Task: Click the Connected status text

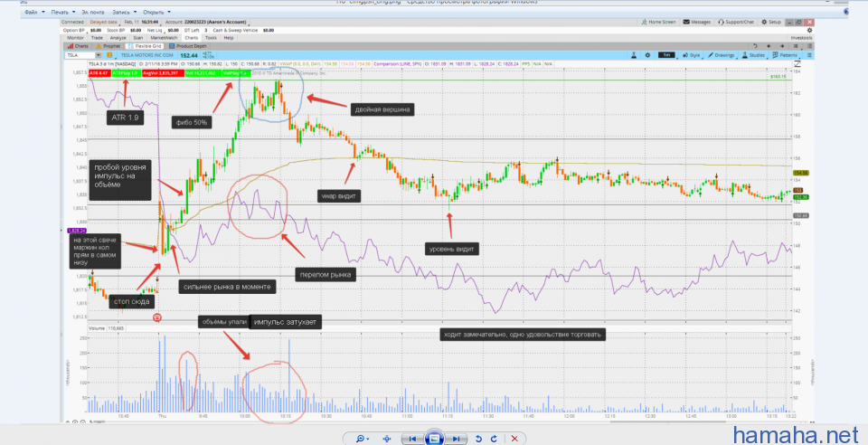Action: coord(72,22)
